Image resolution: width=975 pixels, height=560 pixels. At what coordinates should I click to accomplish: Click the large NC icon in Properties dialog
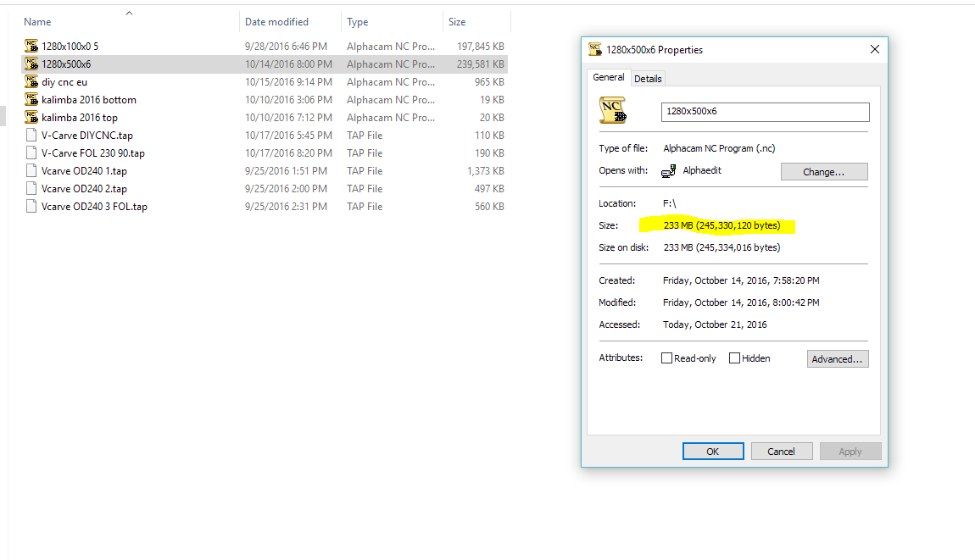612,111
